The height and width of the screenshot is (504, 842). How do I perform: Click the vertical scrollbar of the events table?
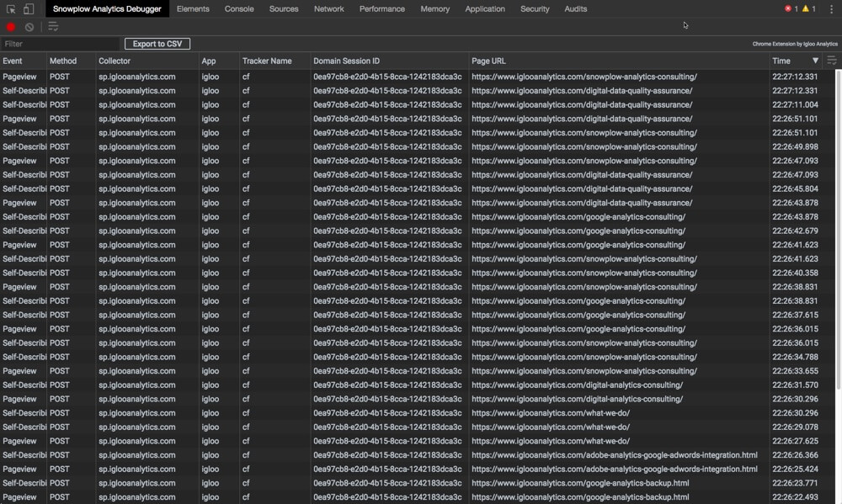[x=839, y=231]
